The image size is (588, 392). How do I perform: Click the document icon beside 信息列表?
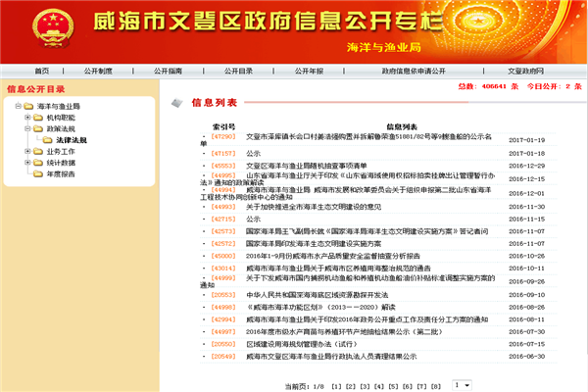[177, 102]
